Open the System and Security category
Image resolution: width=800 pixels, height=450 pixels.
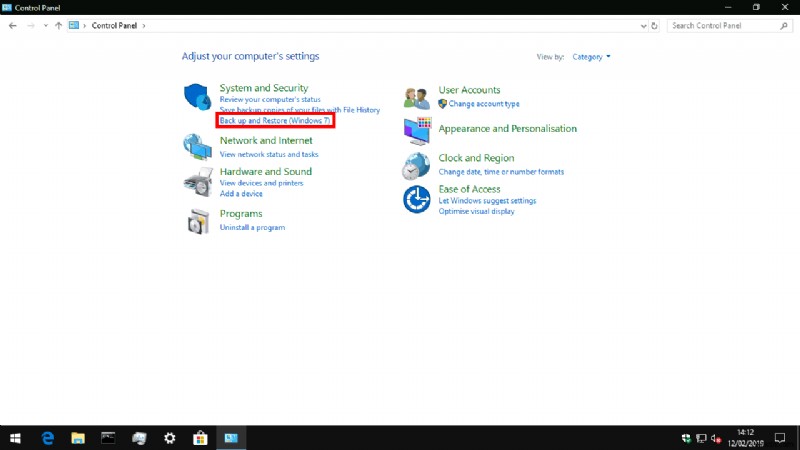[x=264, y=88]
